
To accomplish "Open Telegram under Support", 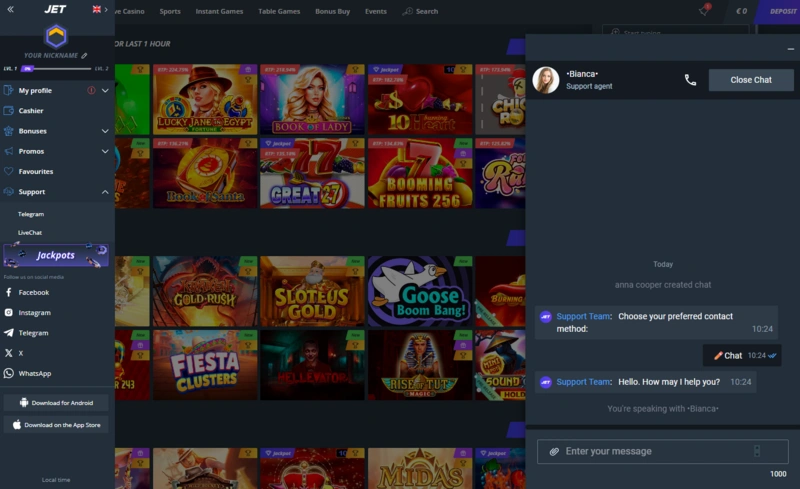I will pyautogui.click(x=31, y=214).
